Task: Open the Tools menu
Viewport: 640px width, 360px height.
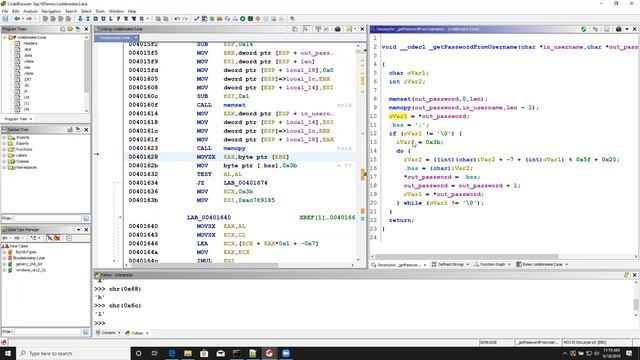Action: [x=100, y=11]
